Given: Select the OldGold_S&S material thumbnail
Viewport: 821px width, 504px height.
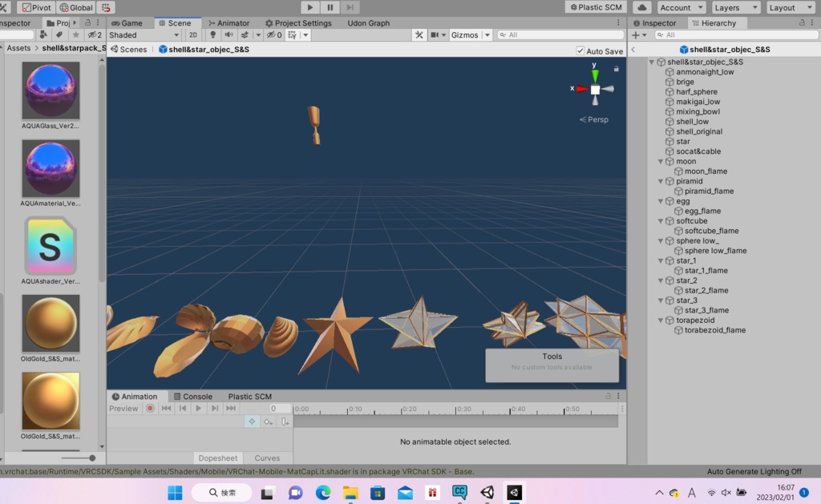Looking at the screenshot, I should [51, 323].
